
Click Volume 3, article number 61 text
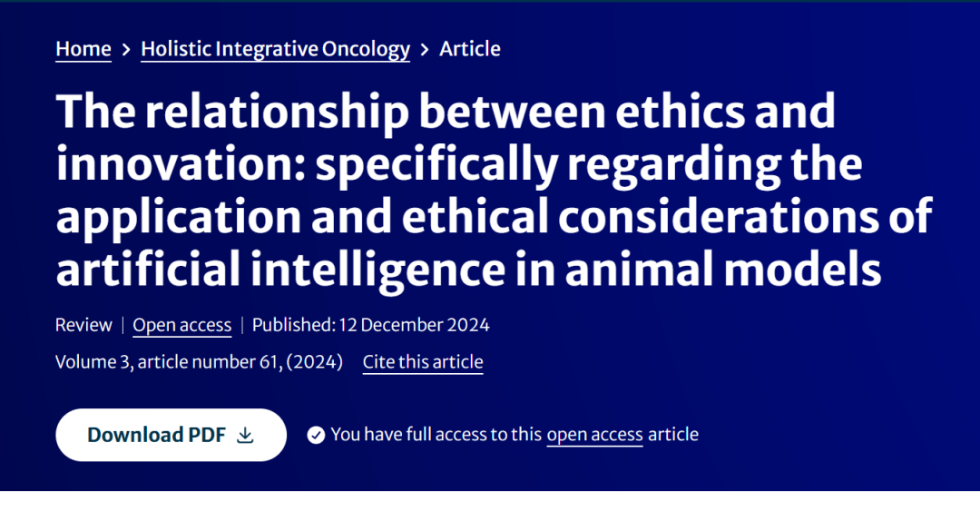pos(168,362)
